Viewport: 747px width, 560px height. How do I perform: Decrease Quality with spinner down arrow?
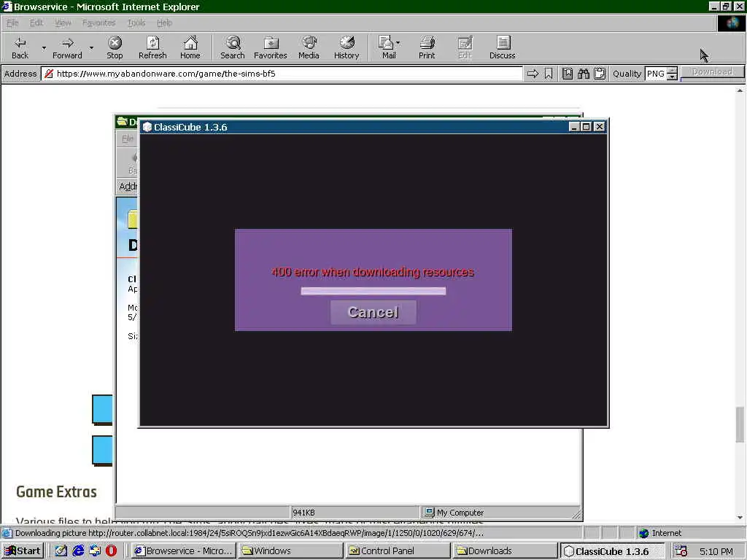[672, 77]
